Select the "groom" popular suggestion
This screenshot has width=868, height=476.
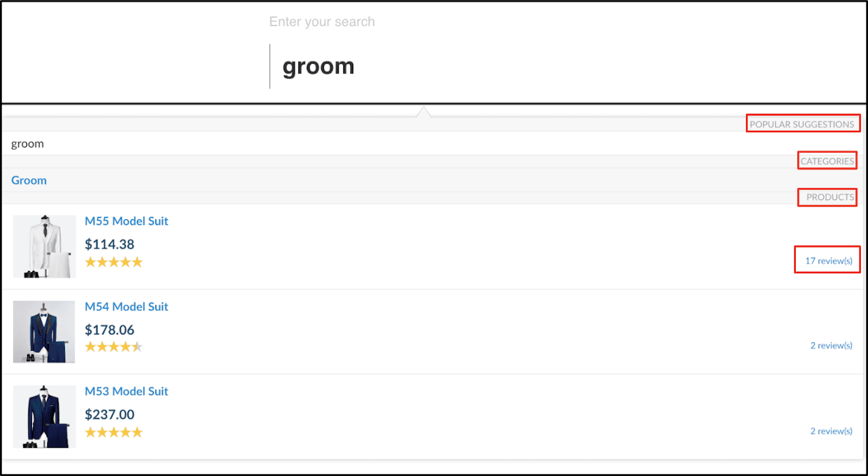pos(28,144)
